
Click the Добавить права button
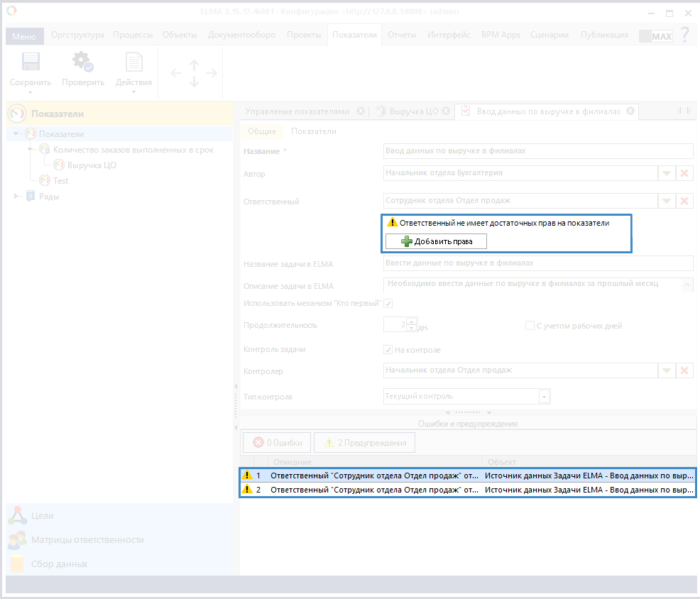pyautogui.click(x=436, y=241)
